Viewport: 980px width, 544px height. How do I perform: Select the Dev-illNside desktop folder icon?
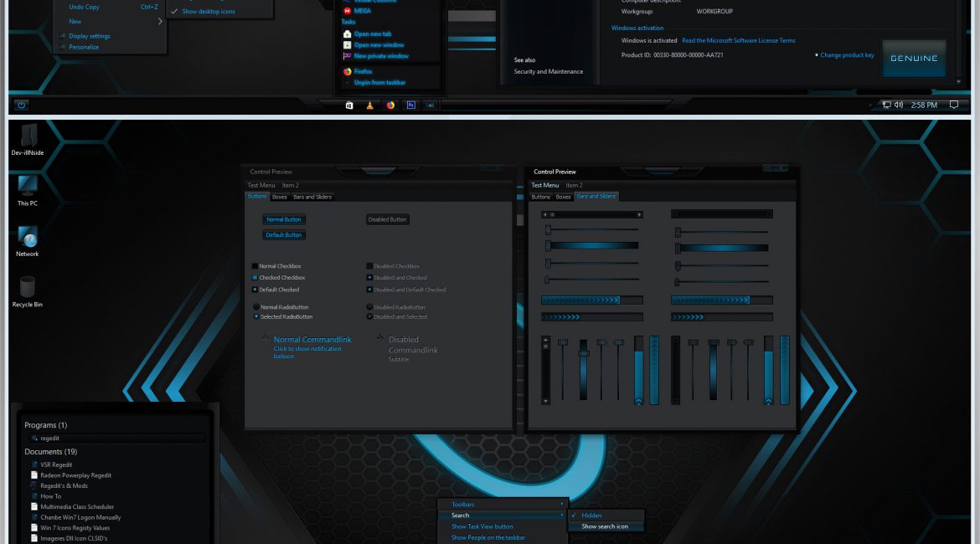[x=28, y=140]
